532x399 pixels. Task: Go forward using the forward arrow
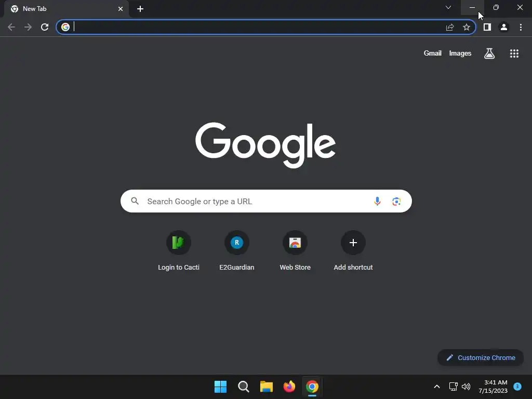click(28, 27)
